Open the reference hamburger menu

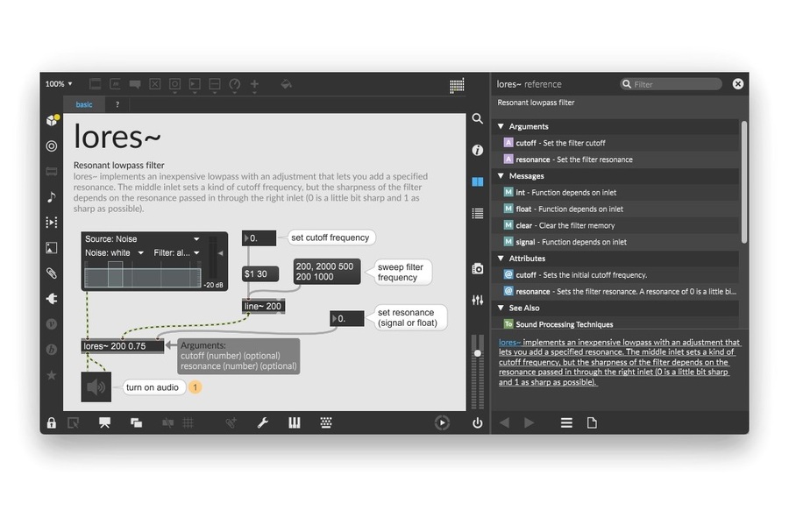(566, 423)
